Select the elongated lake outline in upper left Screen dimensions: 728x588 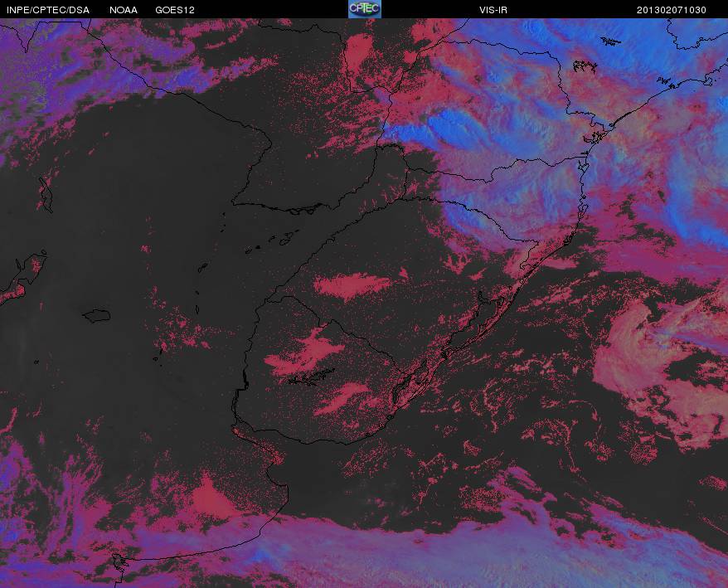[x=46, y=195]
